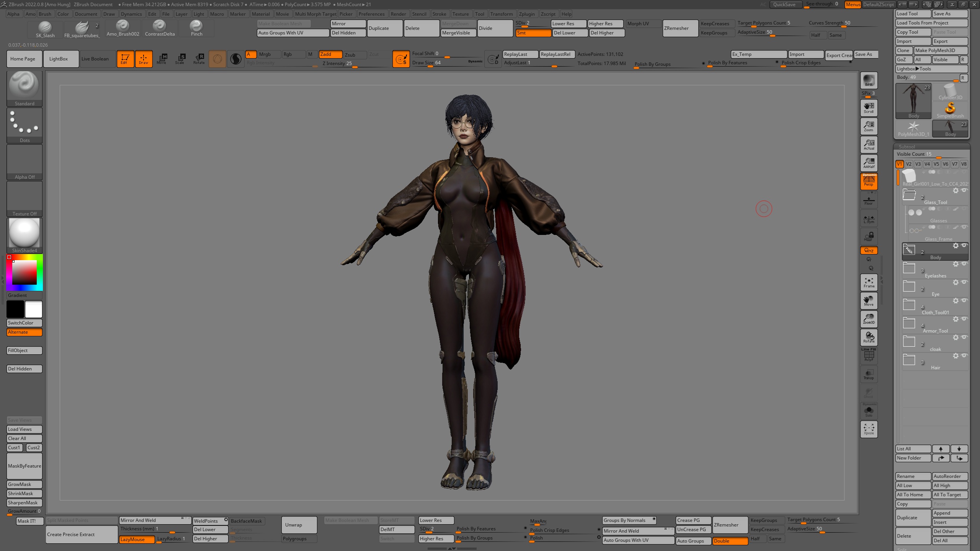Toggle Transp transparency icon
Image resolution: width=980 pixels, height=551 pixels.
click(x=869, y=374)
